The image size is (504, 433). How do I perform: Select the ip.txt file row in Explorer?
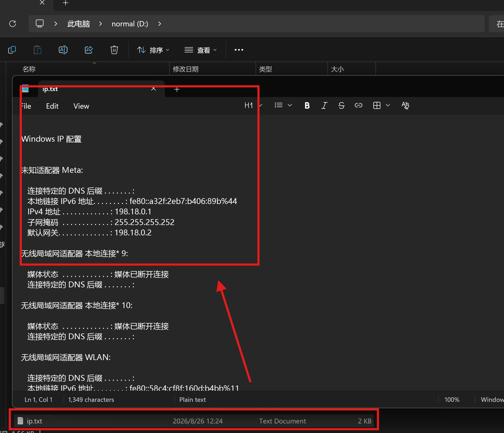pos(194,421)
